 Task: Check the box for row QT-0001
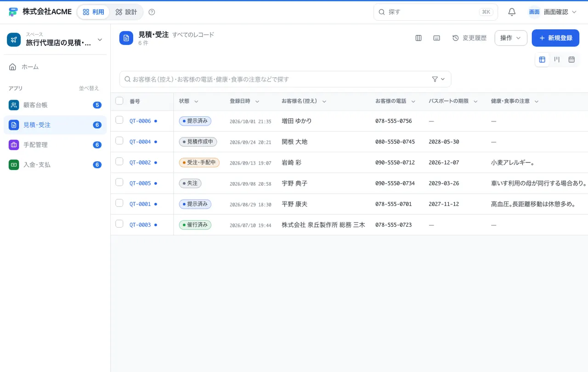tap(119, 203)
